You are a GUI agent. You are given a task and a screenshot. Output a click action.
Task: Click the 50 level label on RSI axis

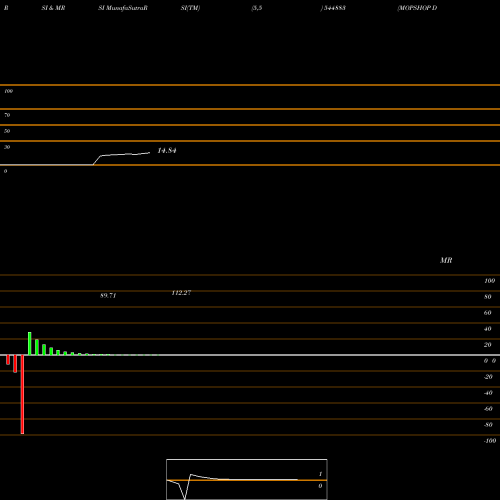(7, 131)
